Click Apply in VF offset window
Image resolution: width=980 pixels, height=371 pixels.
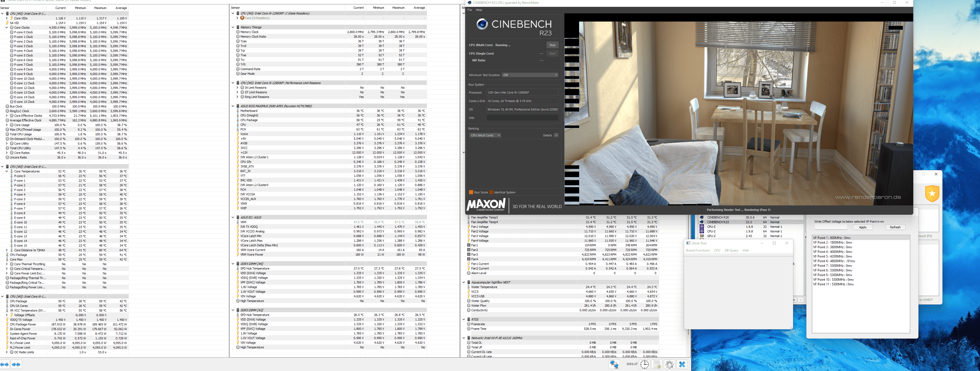tap(863, 227)
